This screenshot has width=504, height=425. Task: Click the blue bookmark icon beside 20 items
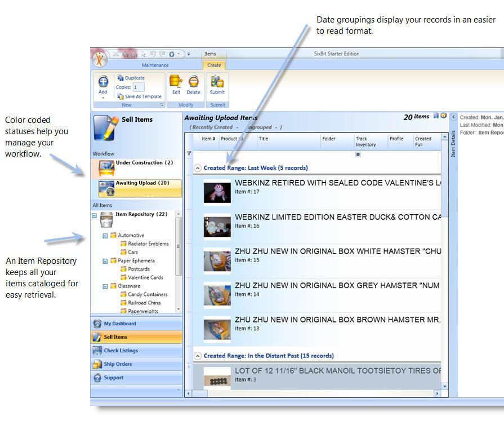[x=436, y=116]
